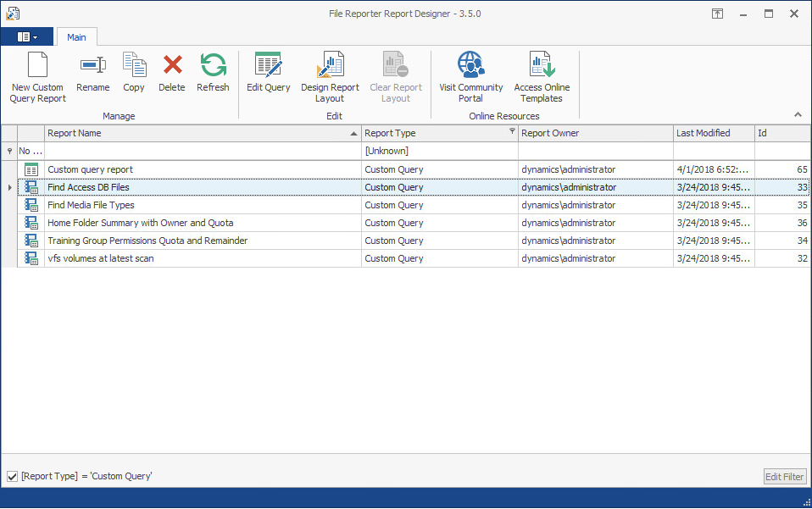Click the New Custom Query Report icon

point(37,66)
